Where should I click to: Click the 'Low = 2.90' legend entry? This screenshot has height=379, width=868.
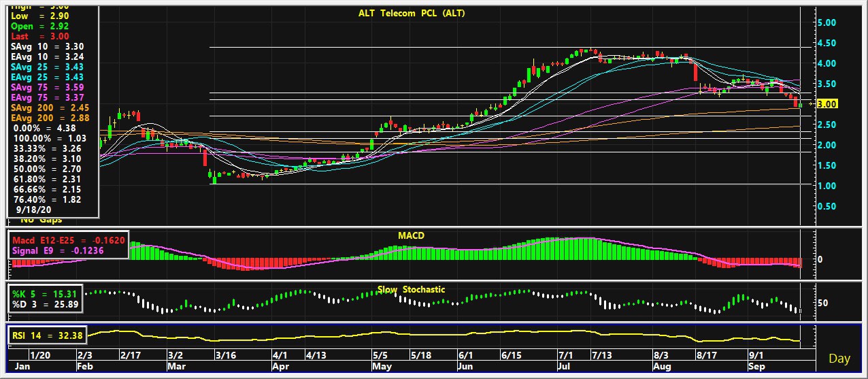point(41,15)
